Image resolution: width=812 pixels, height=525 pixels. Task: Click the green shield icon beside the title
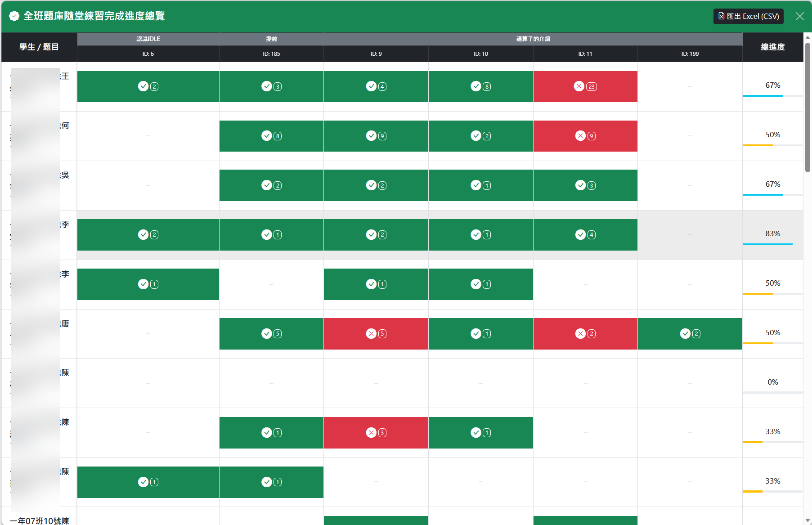[x=14, y=16]
